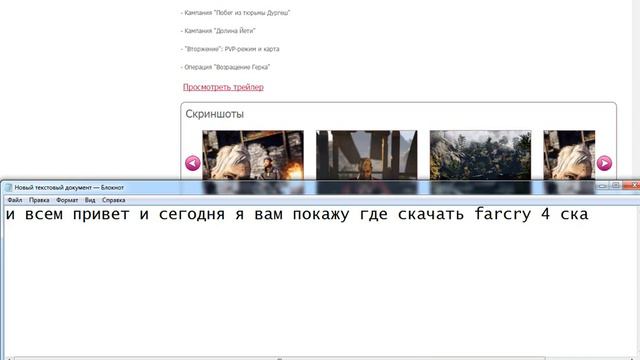Open the Формат menu in Notepad

coord(67,200)
